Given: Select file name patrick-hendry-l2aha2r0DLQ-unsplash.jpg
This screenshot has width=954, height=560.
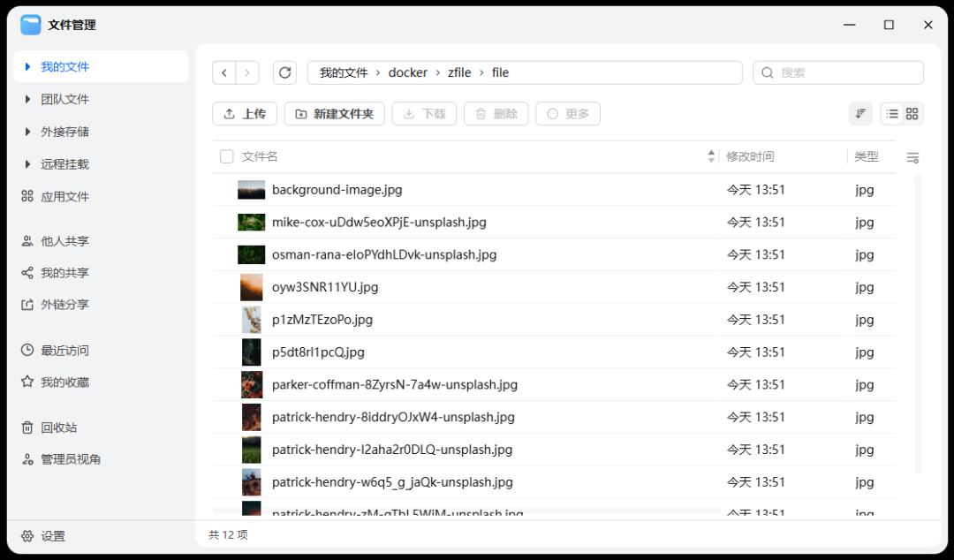Looking at the screenshot, I should click(392, 450).
